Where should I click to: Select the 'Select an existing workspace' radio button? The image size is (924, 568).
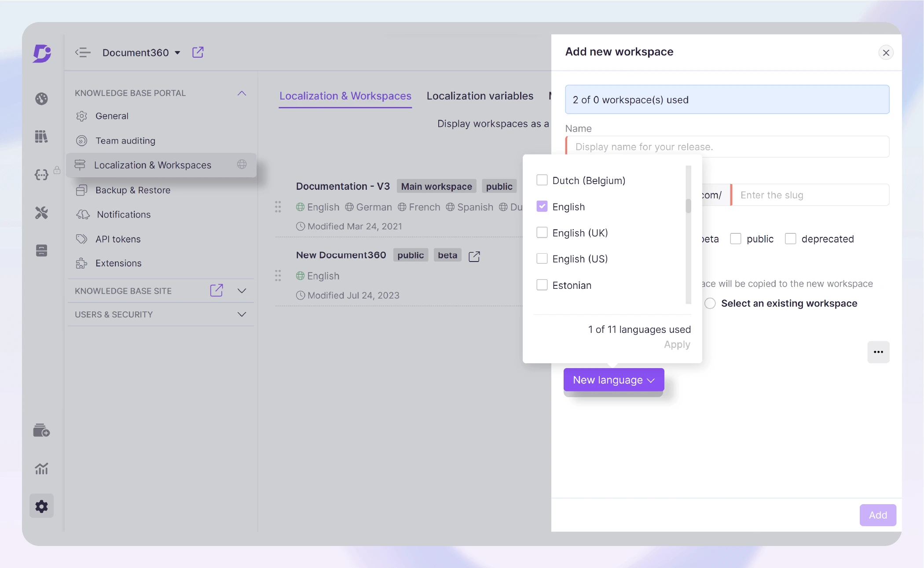coord(710,303)
